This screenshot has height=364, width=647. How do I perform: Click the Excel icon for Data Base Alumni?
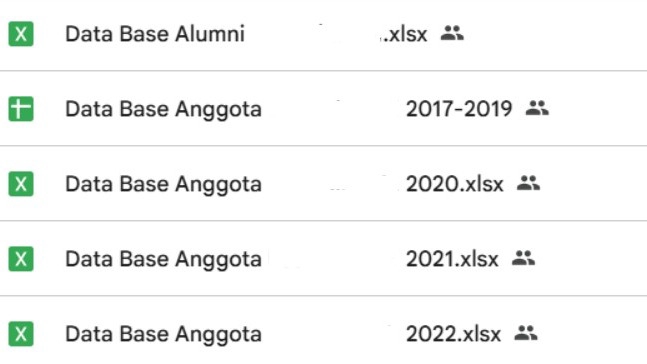click(21, 34)
